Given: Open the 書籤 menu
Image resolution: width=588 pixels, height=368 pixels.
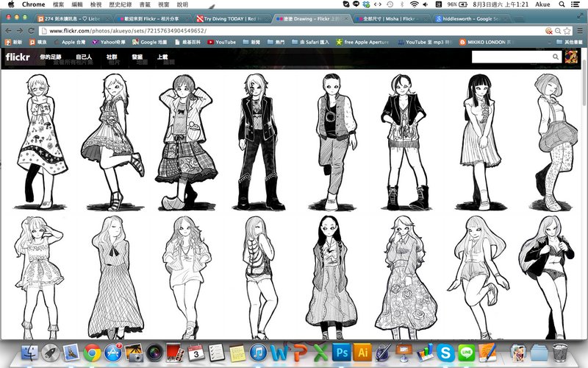Looking at the screenshot, I should point(145,4).
